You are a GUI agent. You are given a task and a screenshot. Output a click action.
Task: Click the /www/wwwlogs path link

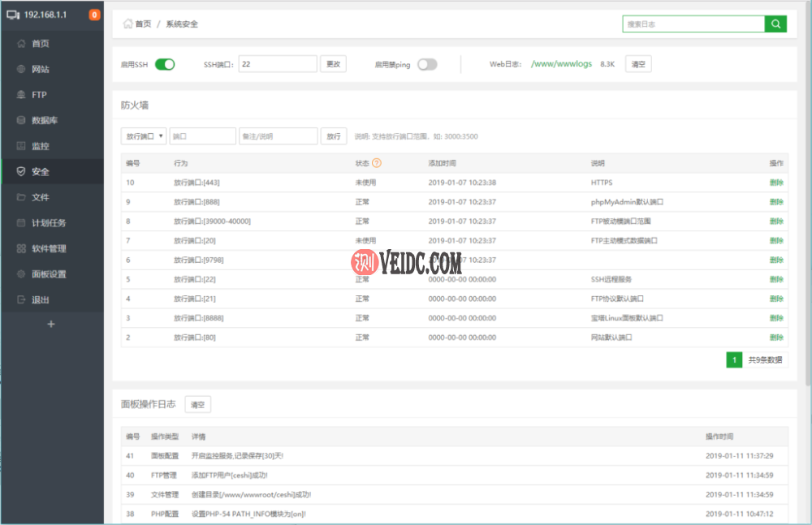(561, 64)
